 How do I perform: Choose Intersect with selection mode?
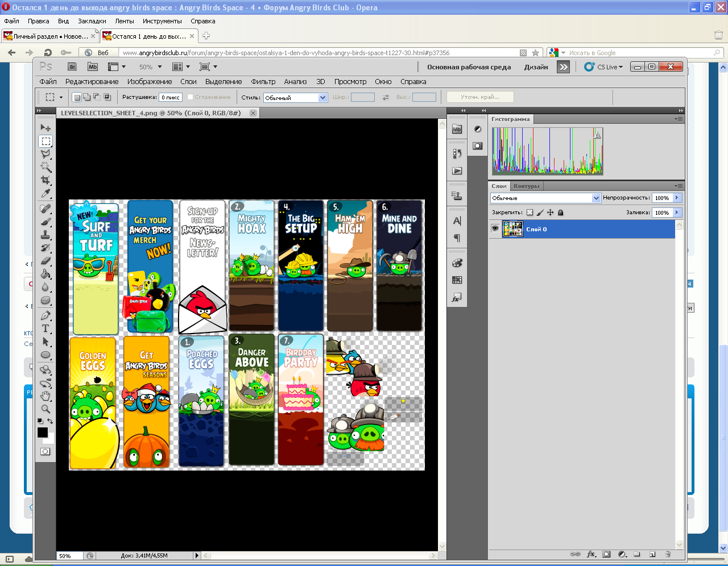107,97
